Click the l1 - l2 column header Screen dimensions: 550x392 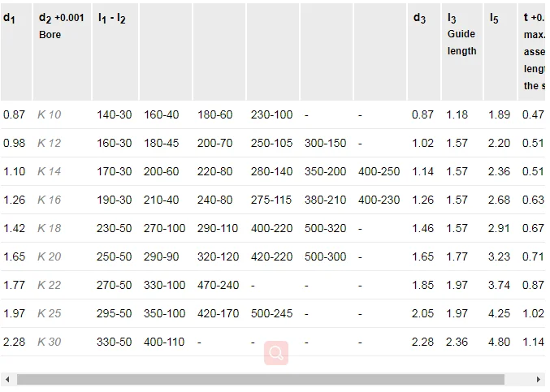(111, 18)
